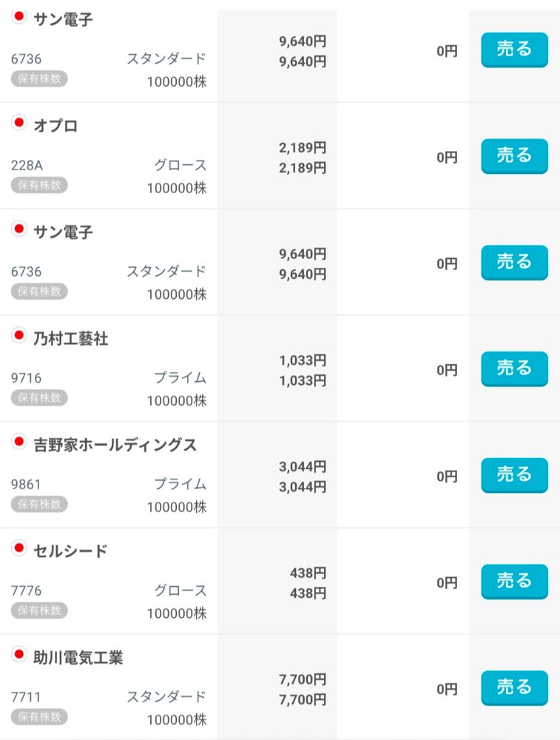
Task: Click the Japan flag icon beside 乃村工藝社
Action: (19, 336)
